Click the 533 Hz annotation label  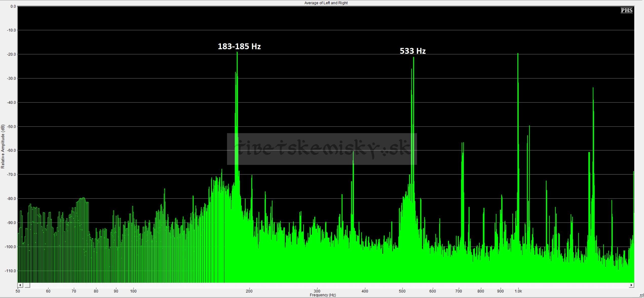pyautogui.click(x=413, y=51)
